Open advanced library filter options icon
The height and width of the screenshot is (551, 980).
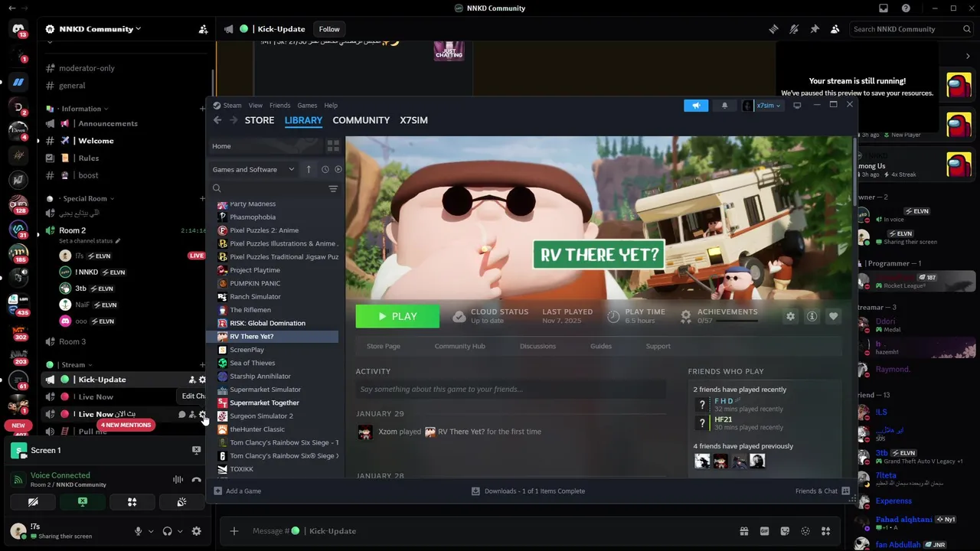[333, 188]
